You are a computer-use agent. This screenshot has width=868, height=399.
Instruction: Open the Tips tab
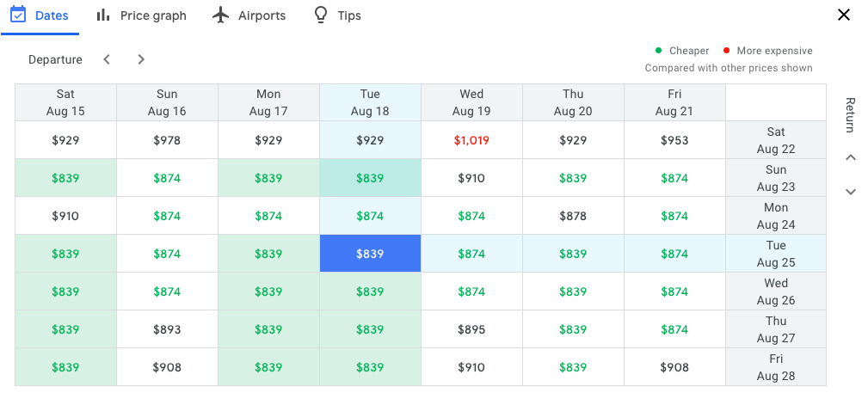tap(337, 15)
